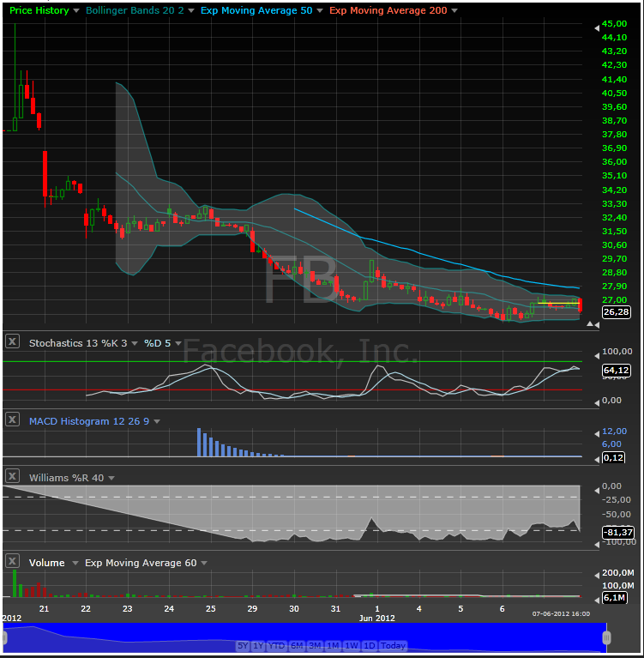Open Stochastics 13 %K 3 dropdown arrow
644x658 pixels.
click(135, 343)
